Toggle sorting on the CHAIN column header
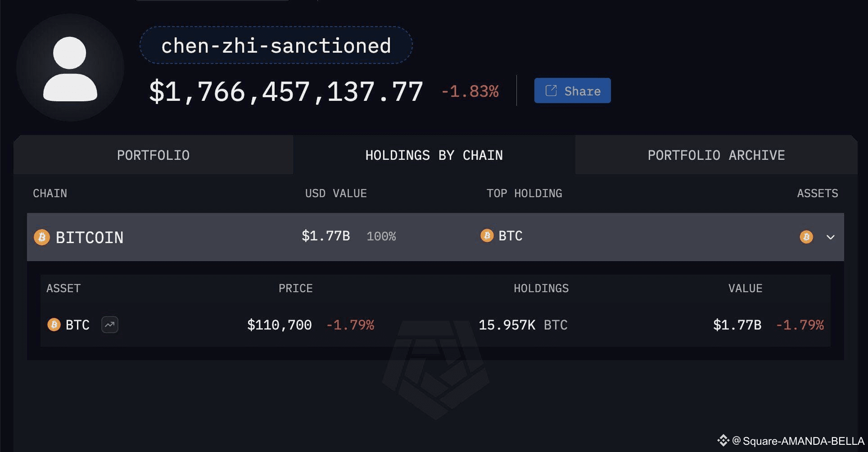 50,193
